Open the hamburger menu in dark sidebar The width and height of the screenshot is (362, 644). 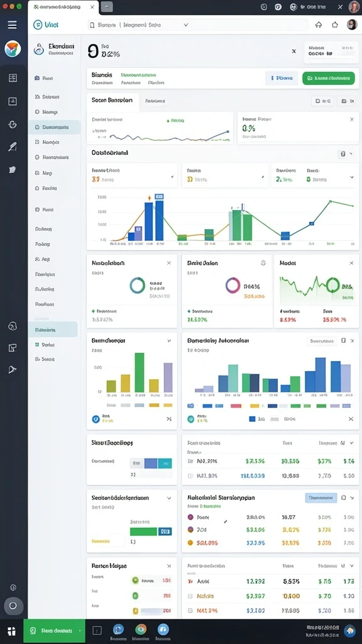[x=13, y=25]
